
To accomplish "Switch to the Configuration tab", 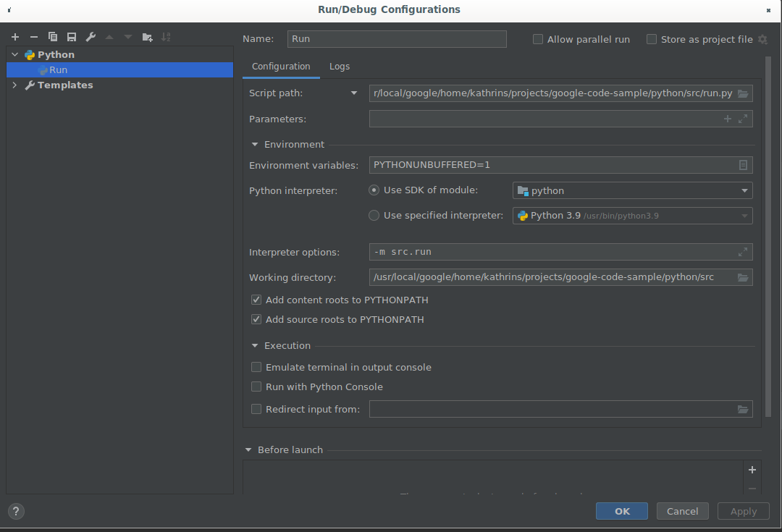I will tap(281, 67).
